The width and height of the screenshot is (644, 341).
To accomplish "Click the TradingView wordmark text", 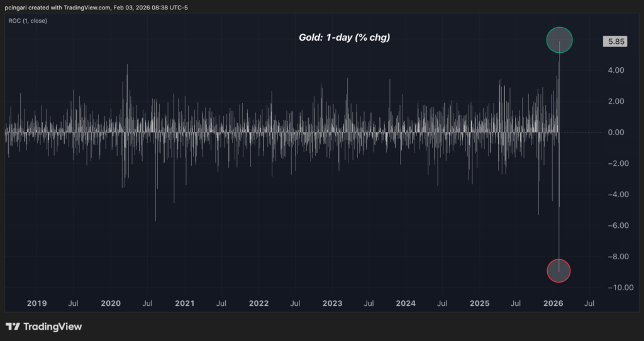I will point(52,327).
